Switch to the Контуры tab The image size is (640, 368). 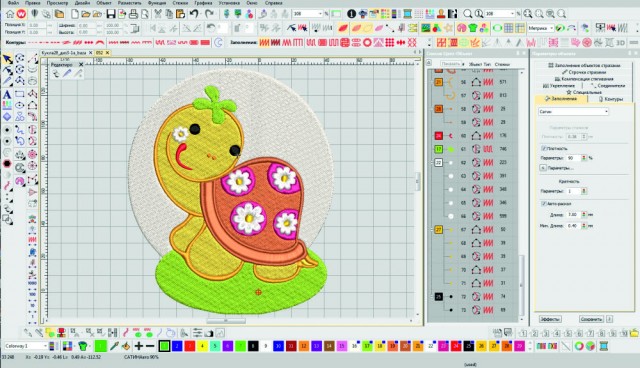point(611,99)
